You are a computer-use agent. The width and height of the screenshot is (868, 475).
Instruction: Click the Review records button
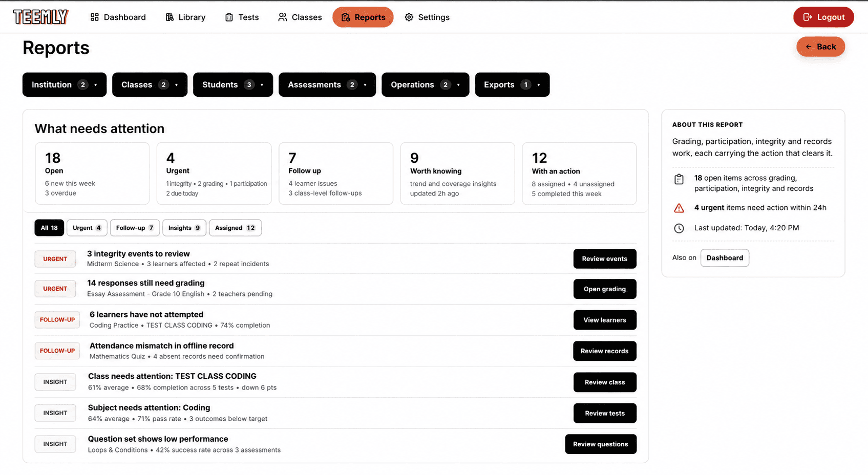605,351
